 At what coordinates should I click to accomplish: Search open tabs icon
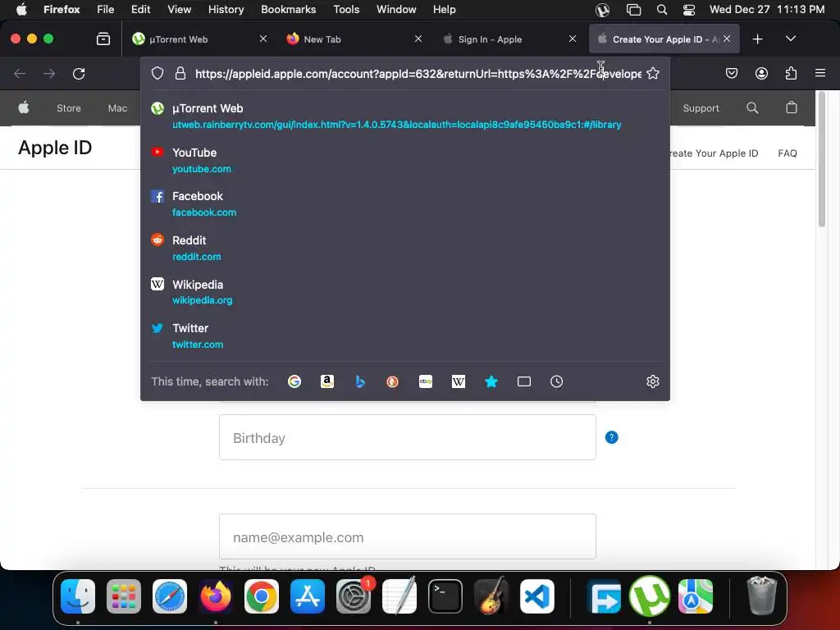(524, 381)
